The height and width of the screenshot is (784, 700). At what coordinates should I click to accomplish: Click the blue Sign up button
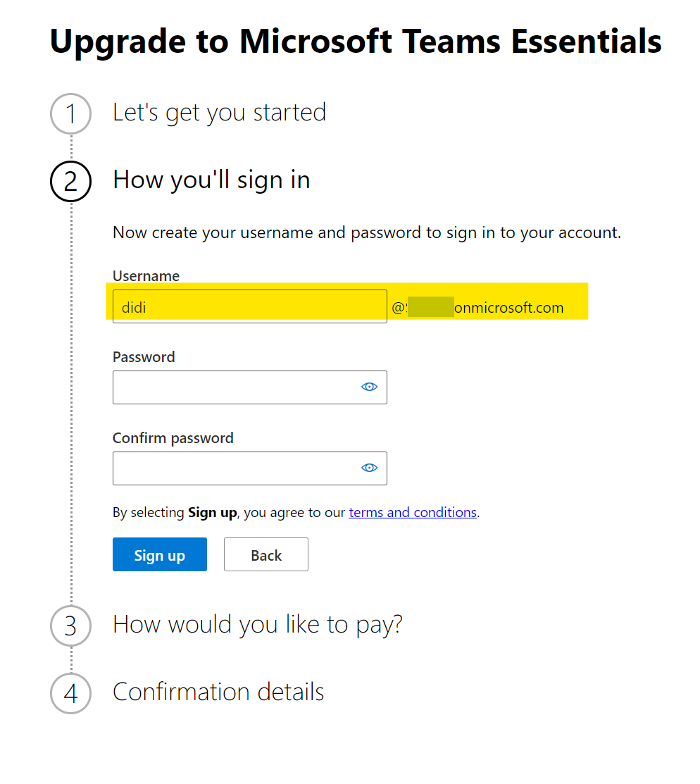click(159, 554)
